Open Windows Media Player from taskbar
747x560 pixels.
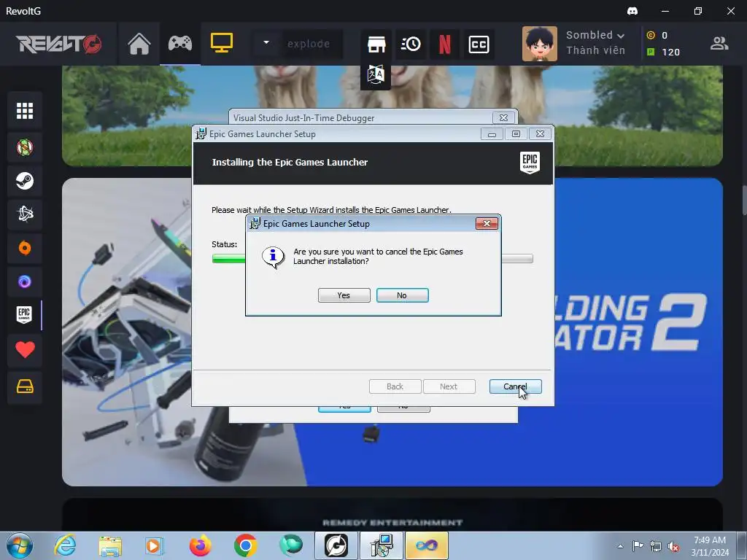(x=154, y=545)
